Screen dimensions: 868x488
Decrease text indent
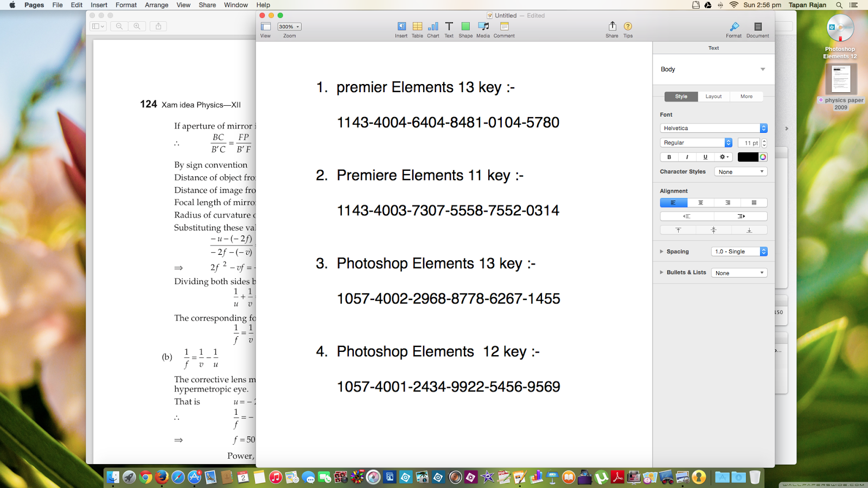coord(687,216)
